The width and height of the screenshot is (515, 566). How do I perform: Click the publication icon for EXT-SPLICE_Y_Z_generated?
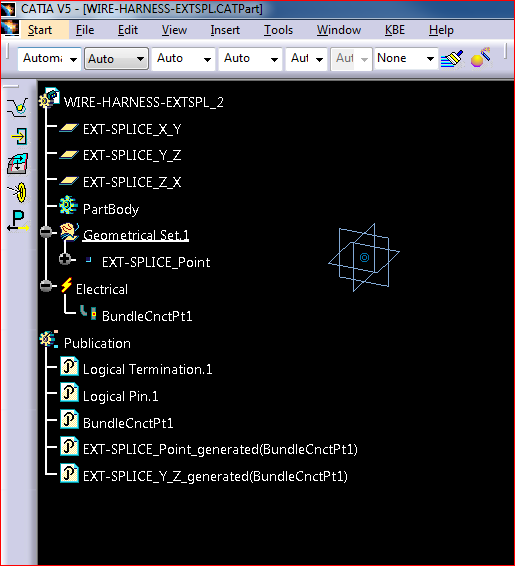pos(69,473)
